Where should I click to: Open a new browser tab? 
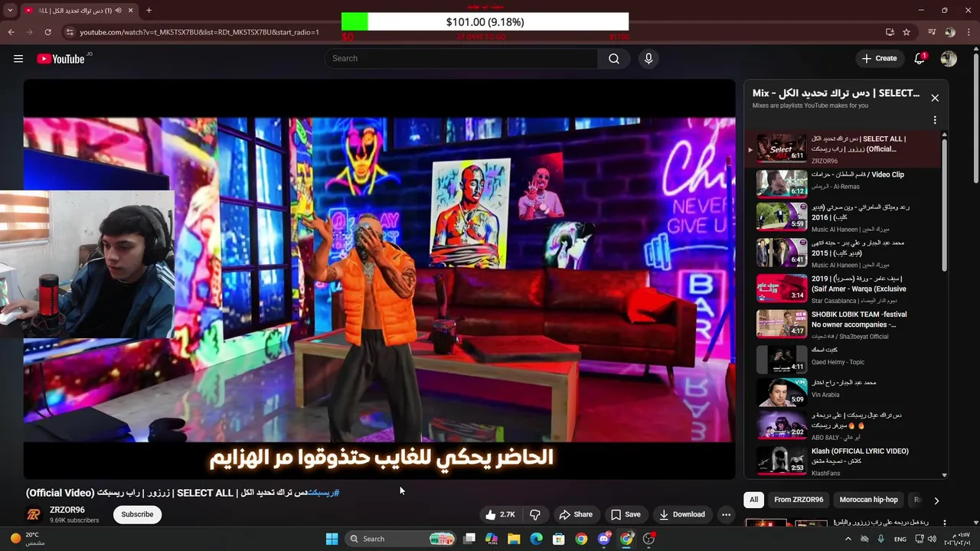click(149, 10)
